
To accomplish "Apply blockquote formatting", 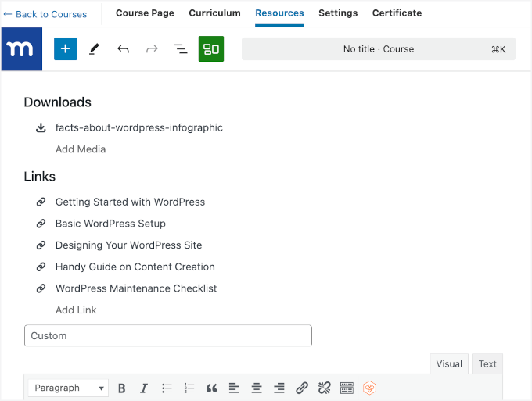I will tap(211, 388).
